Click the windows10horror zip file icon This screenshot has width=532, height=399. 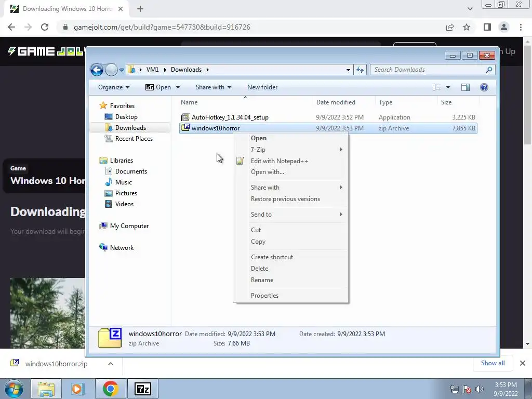[x=185, y=128]
